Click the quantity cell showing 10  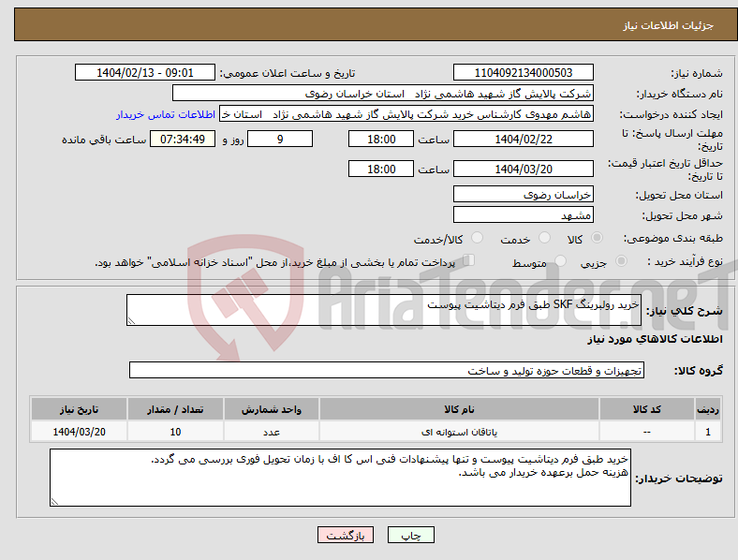[x=175, y=432]
